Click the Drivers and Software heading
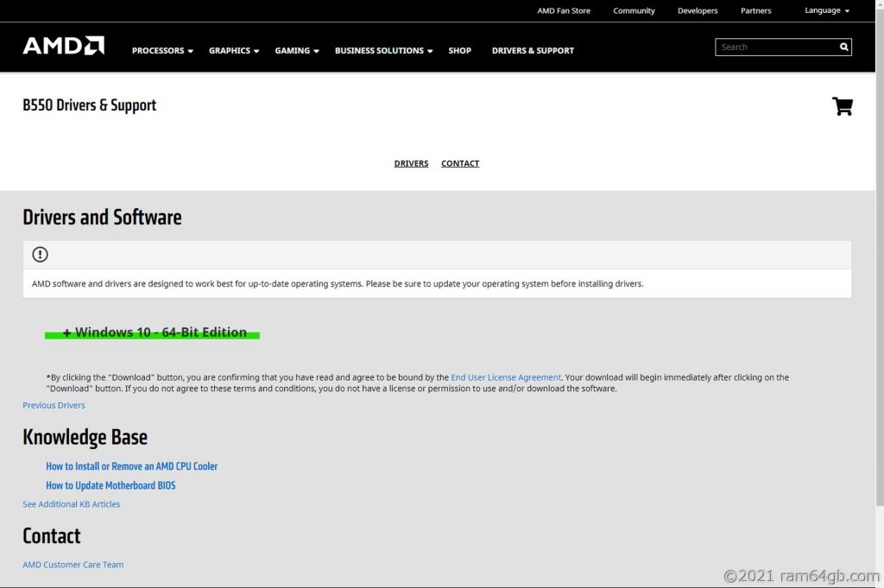This screenshot has height=588, width=884. click(x=102, y=217)
